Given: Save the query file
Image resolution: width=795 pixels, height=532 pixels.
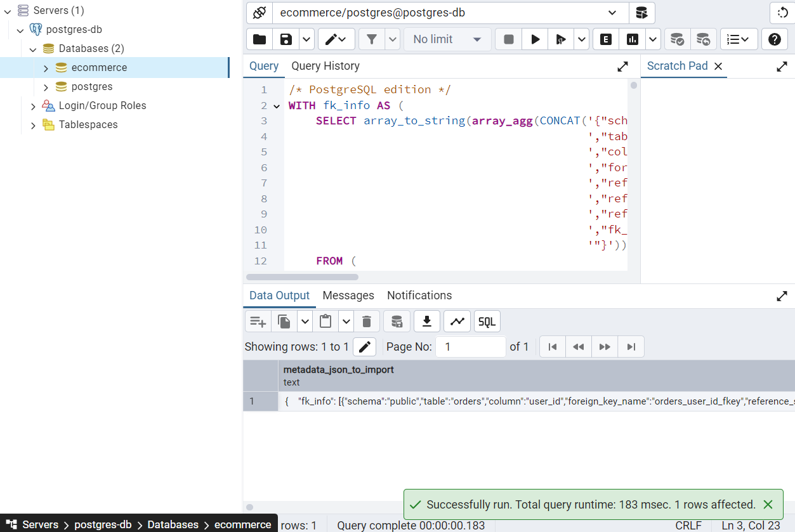Looking at the screenshot, I should coord(285,39).
